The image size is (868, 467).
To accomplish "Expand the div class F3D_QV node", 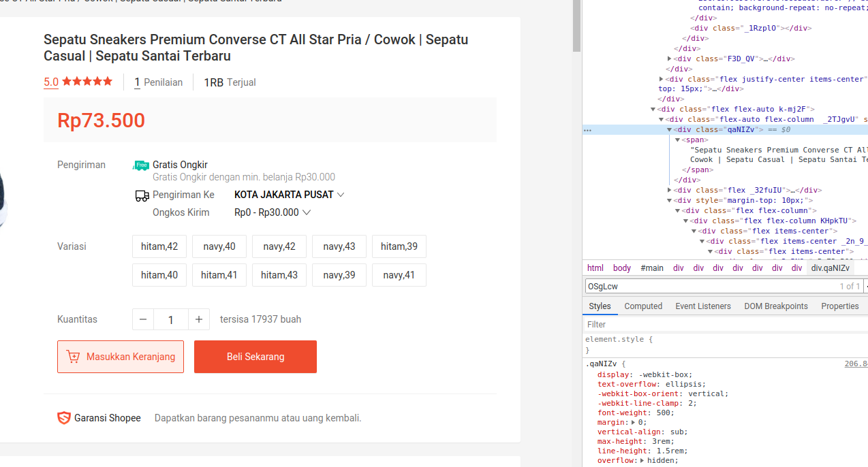I will [669, 59].
